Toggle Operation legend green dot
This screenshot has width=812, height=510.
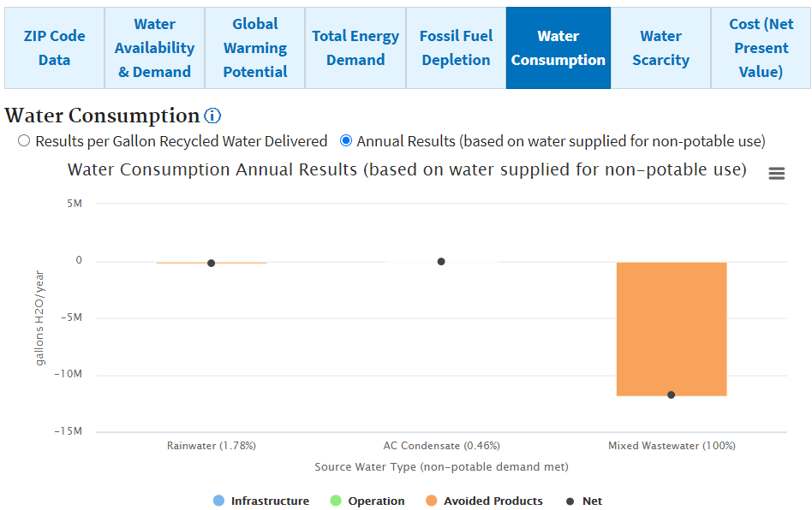point(336,501)
